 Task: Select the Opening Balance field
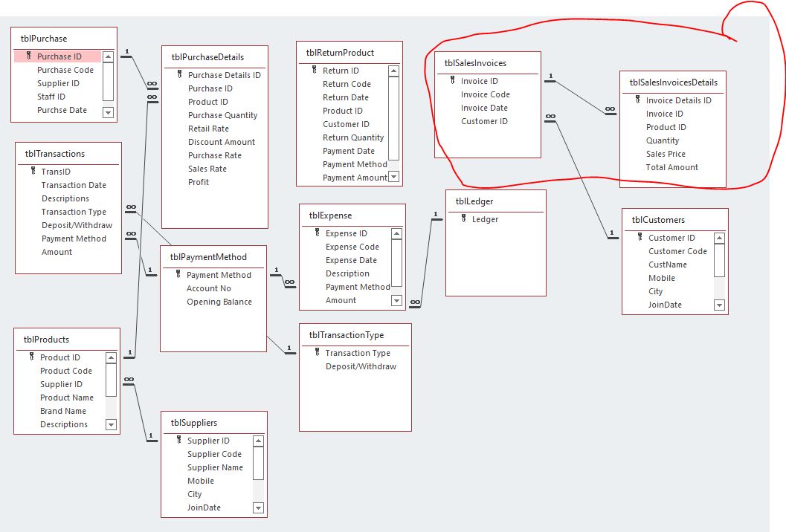219,302
